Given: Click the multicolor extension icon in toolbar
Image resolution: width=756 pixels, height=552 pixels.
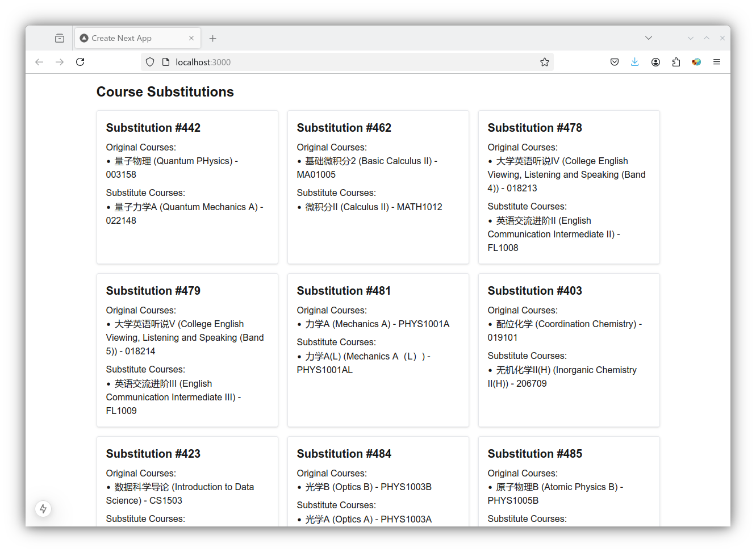Looking at the screenshot, I should pos(696,62).
